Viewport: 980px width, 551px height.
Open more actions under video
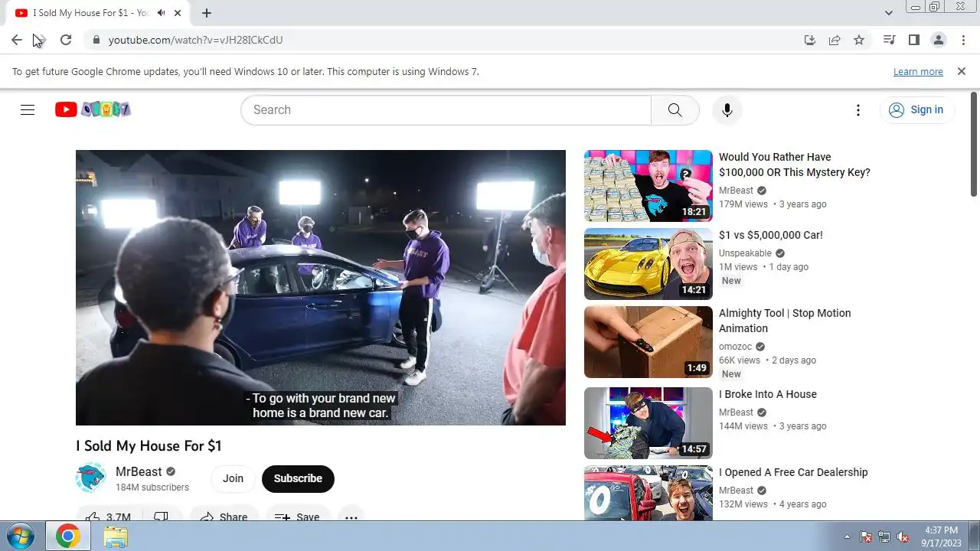click(x=351, y=517)
